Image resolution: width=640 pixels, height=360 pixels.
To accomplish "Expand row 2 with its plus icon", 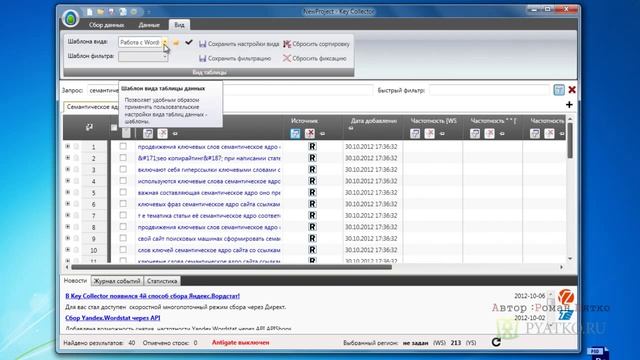I will [68, 158].
